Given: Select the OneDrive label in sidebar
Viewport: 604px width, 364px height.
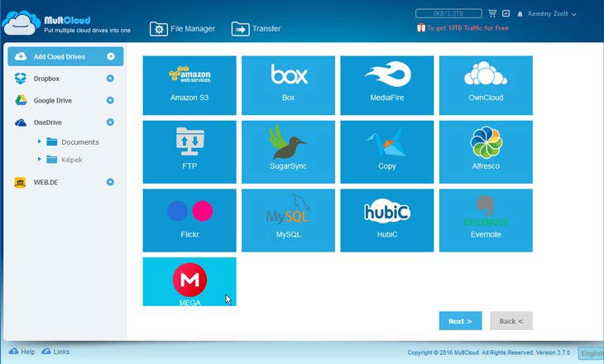Looking at the screenshot, I should (47, 122).
